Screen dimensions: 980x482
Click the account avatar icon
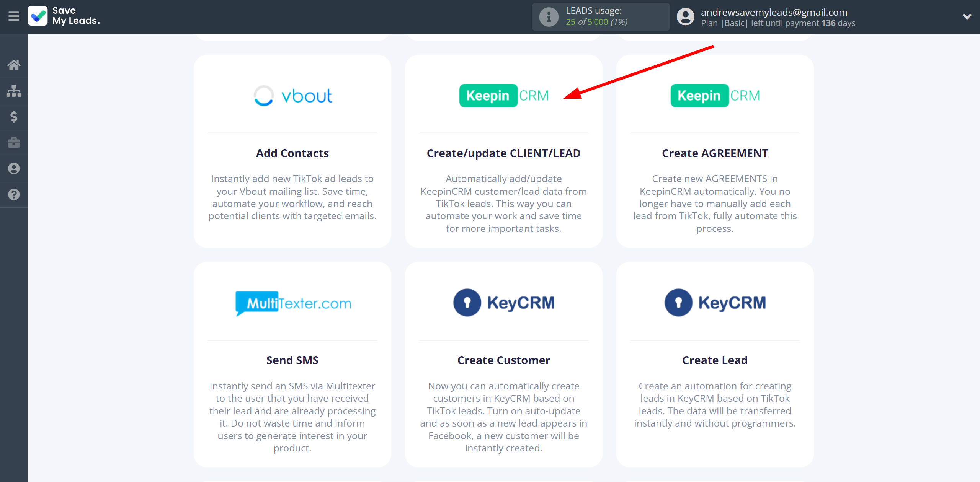[685, 17]
